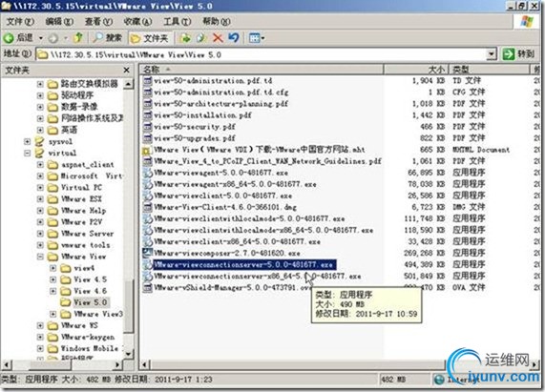This screenshot has width=545, height=392.
Task: Click the VMware-View-Client-4.6.0 dmg file icon
Action: [x=148, y=207]
